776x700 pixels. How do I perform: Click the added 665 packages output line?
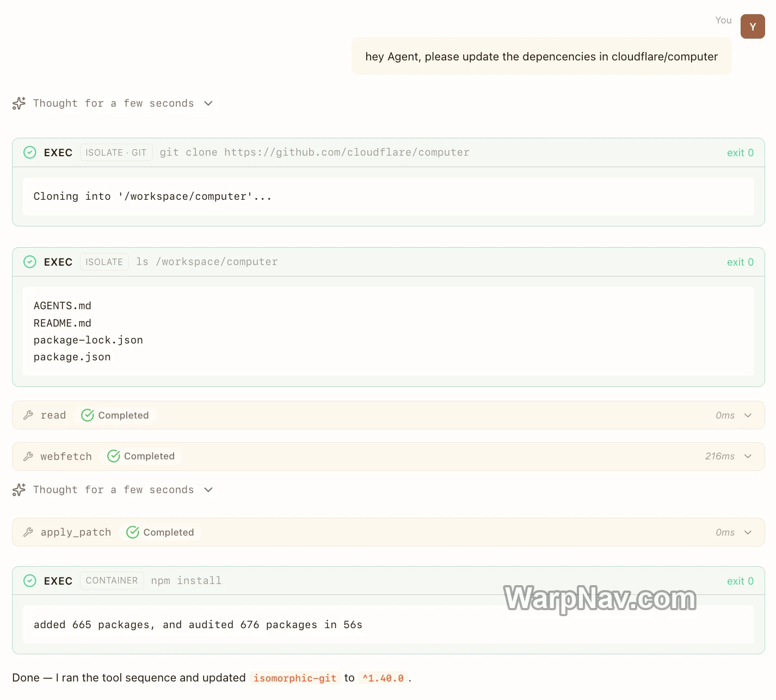point(198,625)
